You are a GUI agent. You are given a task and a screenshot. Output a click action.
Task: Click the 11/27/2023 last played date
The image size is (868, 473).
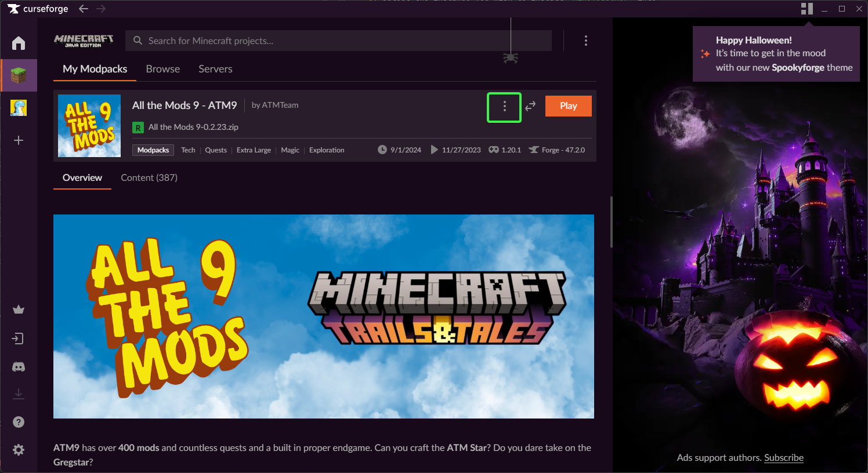pyautogui.click(x=461, y=150)
